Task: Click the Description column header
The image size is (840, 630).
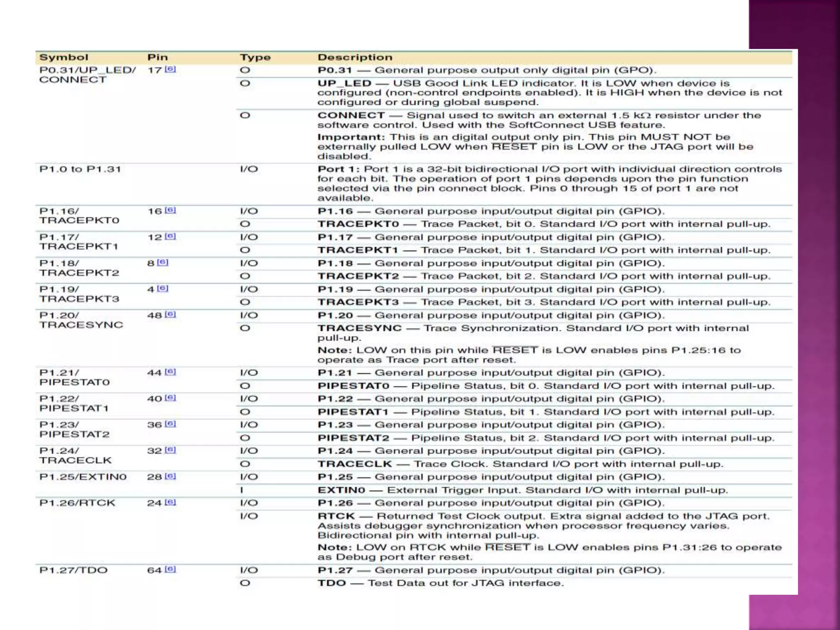Action: tap(355, 57)
